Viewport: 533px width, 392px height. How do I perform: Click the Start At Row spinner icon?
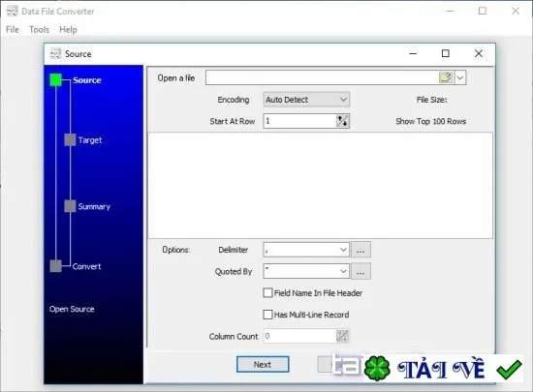[x=342, y=121]
